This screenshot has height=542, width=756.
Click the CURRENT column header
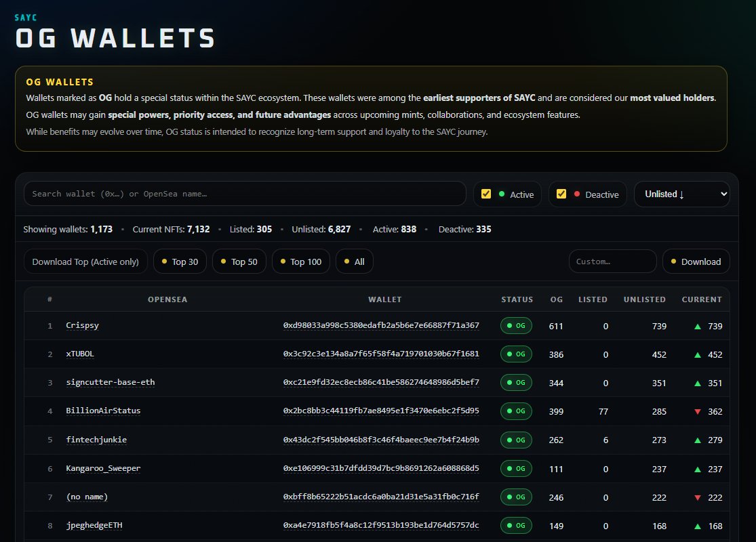tap(702, 299)
